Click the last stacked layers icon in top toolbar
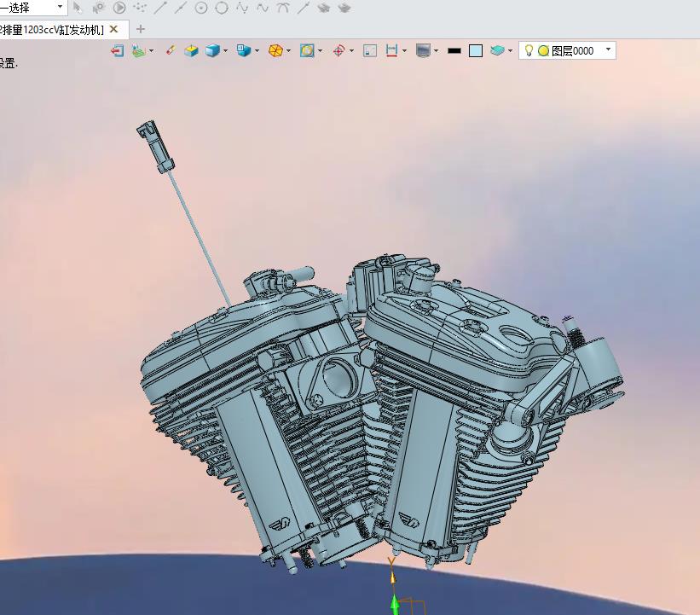Screen dimensions: 700x615 (x=344, y=8)
